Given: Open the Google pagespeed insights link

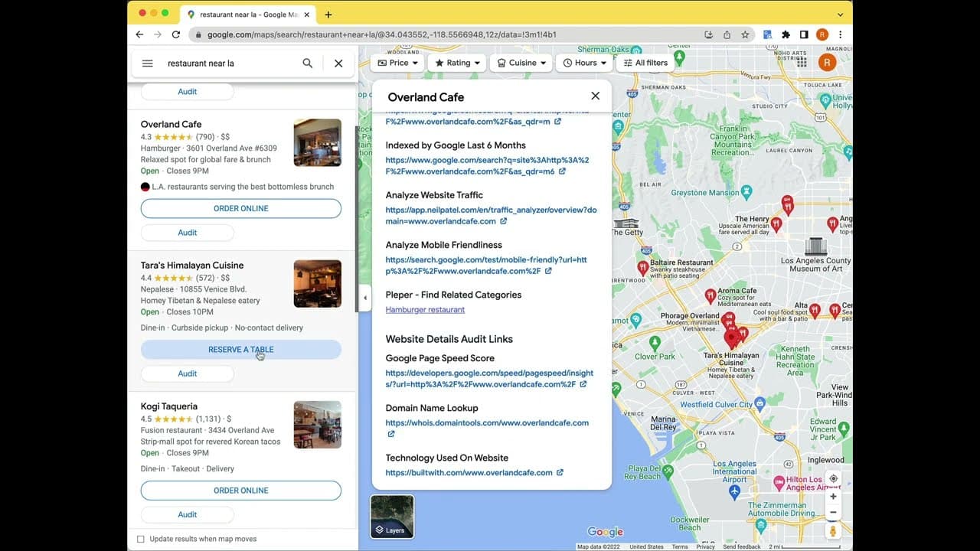Looking at the screenshot, I should pos(489,379).
